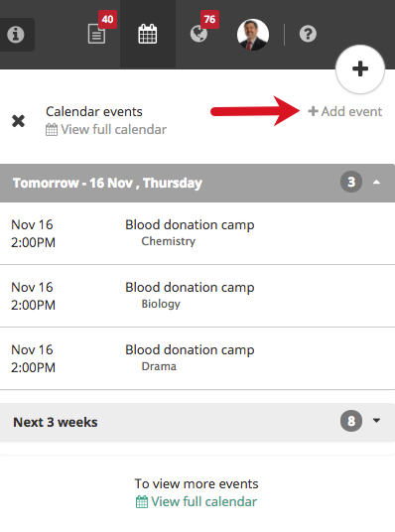Open the documents icon with 40 badge

97,34
